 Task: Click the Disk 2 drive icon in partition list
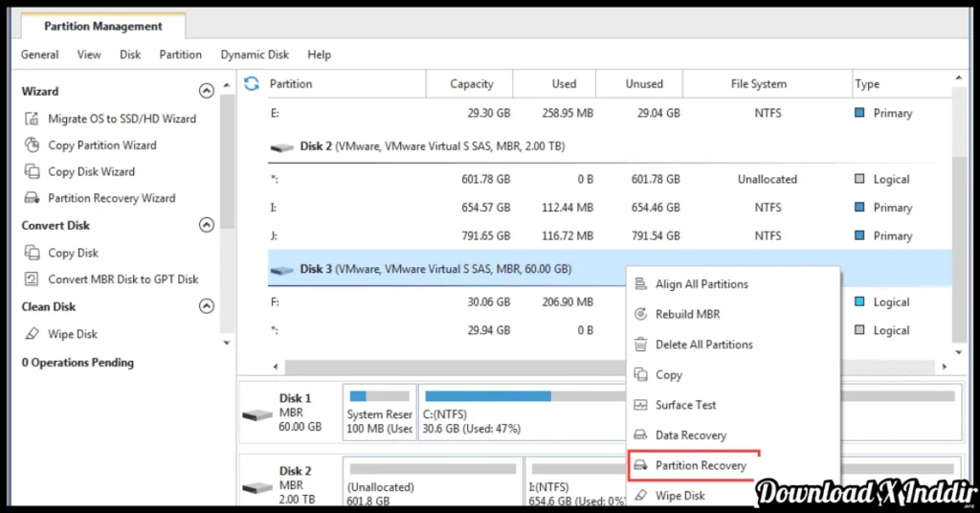point(282,147)
